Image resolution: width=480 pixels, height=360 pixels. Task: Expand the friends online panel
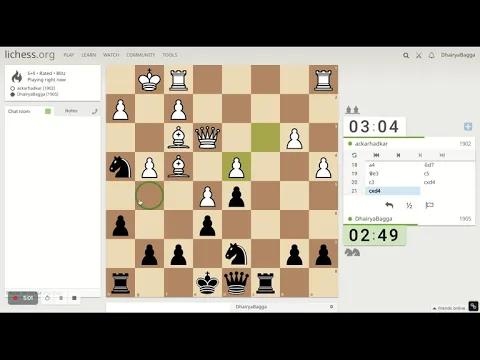449,308
